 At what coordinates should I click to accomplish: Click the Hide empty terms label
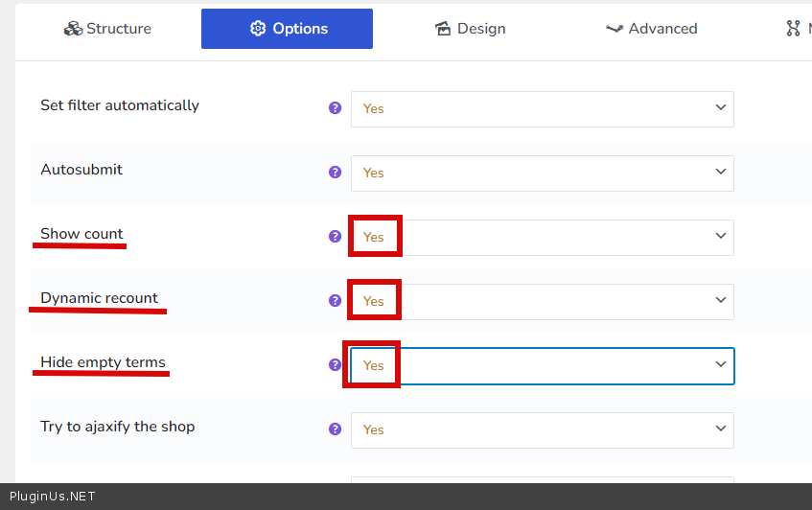[103, 362]
